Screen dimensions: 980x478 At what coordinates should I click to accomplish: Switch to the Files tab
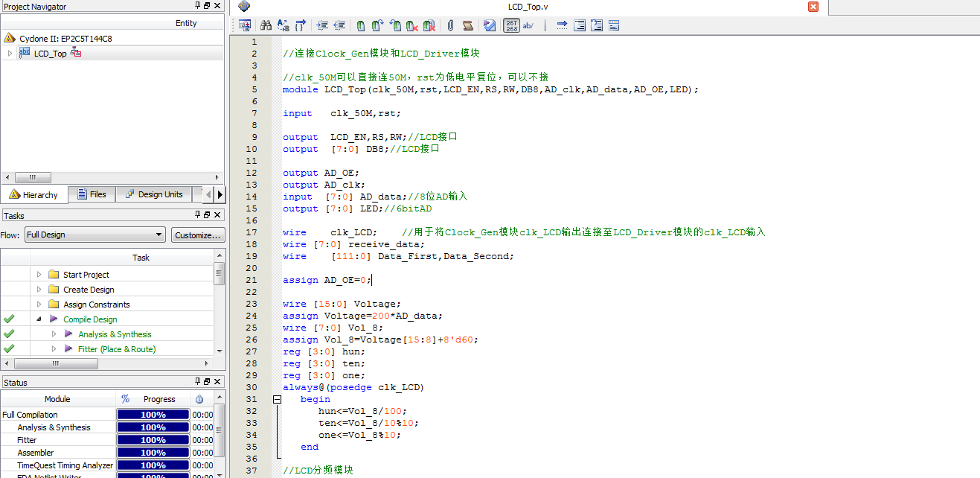coord(92,194)
